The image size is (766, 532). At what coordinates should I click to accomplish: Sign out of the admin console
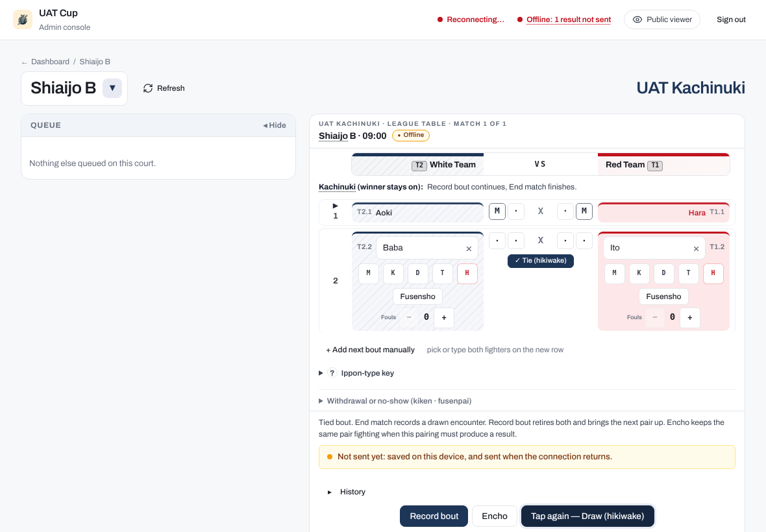pyautogui.click(x=731, y=19)
